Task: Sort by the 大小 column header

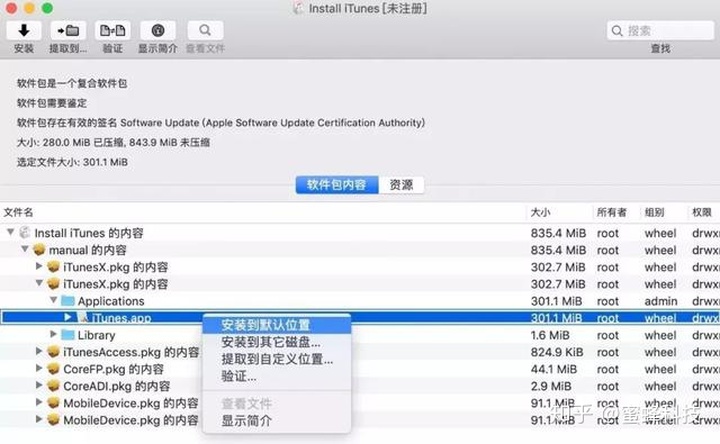Action: tap(540, 212)
